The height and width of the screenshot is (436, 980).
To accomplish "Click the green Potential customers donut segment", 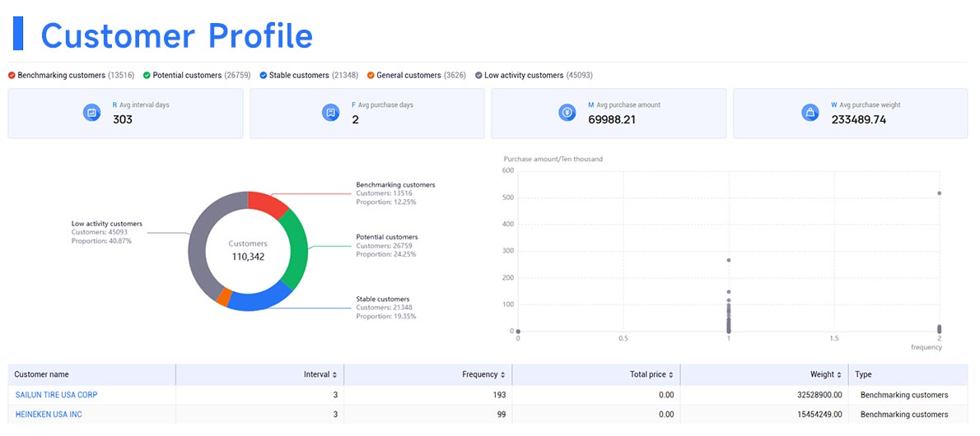I will point(296,249).
